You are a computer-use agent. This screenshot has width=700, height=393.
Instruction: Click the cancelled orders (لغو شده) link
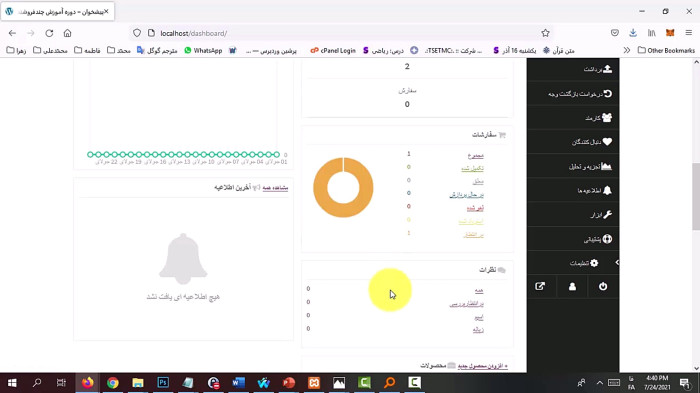tap(475, 208)
